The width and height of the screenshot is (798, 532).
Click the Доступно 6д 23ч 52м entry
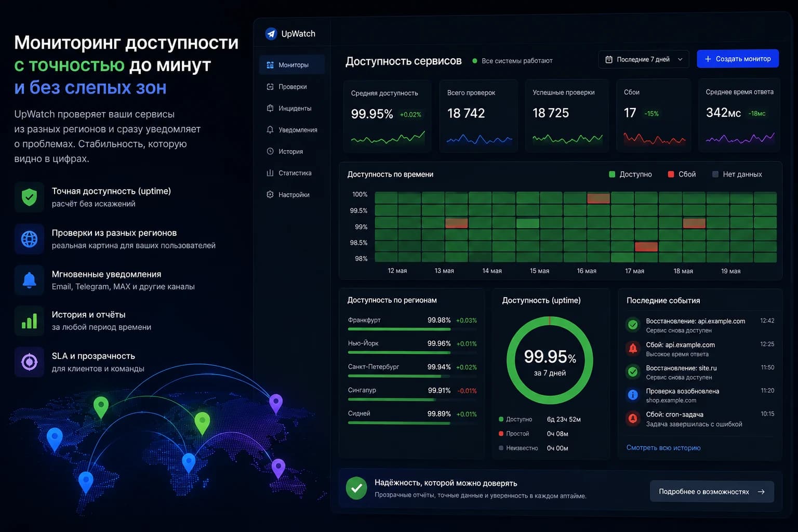(x=540, y=419)
